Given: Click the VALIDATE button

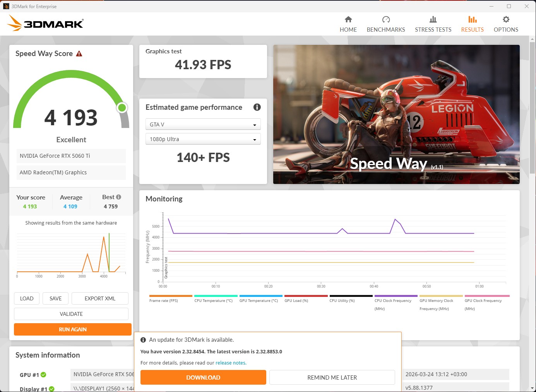Looking at the screenshot, I should coord(71,314).
